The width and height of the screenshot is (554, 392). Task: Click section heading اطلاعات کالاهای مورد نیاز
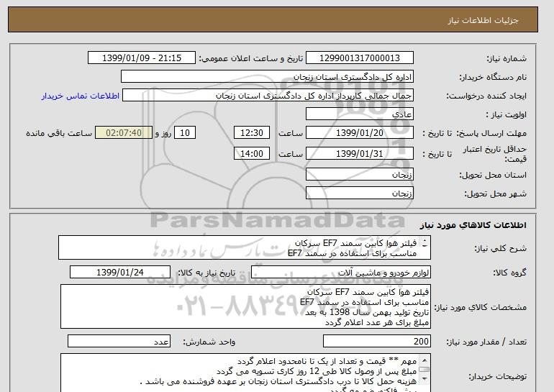pyautogui.click(x=473, y=225)
